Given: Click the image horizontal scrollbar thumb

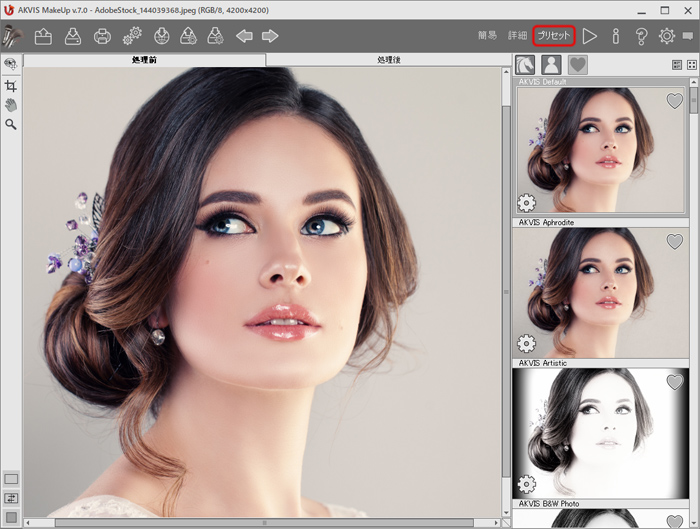Looking at the screenshot, I should click(264, 522).
